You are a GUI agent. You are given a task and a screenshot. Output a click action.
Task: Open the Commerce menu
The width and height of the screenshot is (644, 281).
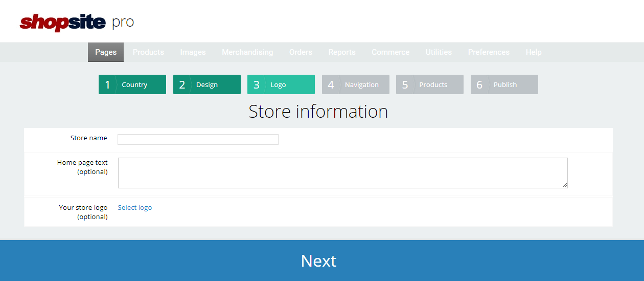tap(390, 52)
